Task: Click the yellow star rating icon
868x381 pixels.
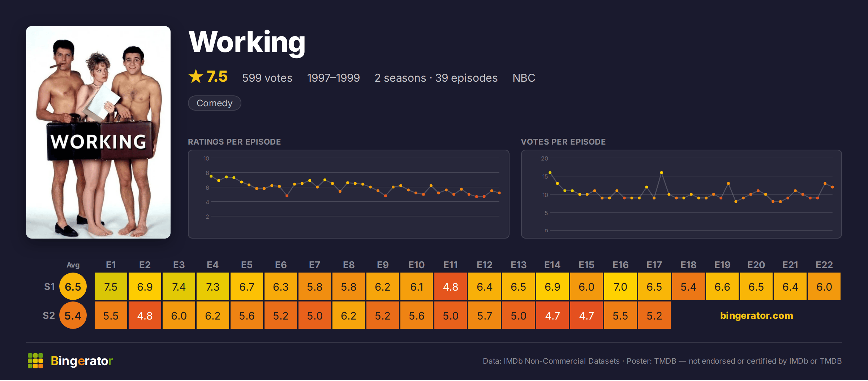Action: 196,76
